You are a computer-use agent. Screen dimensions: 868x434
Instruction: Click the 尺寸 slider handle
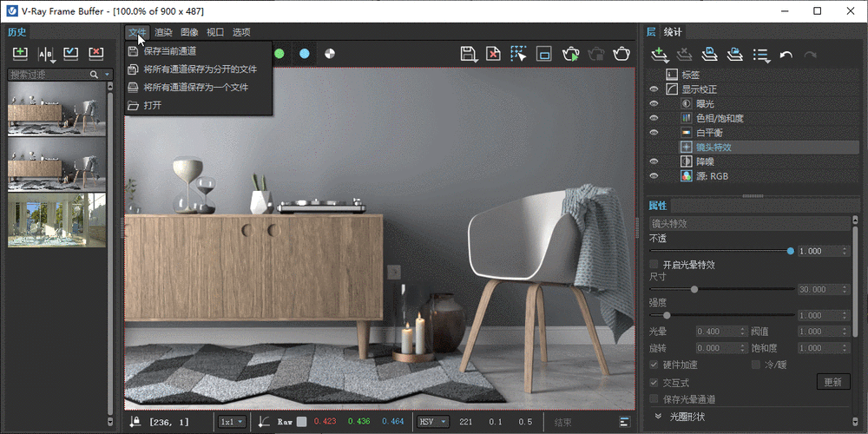pyautogui.click(x=694, y=289)
